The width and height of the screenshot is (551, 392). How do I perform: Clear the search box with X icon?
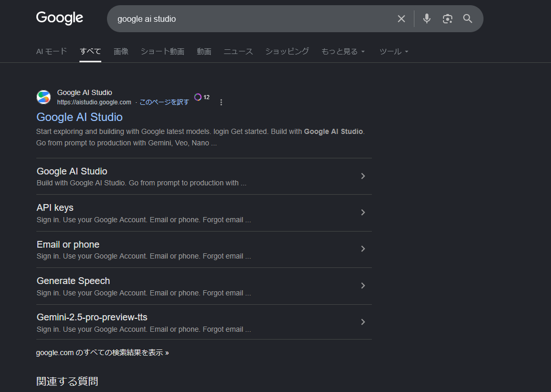coord(401,19)
